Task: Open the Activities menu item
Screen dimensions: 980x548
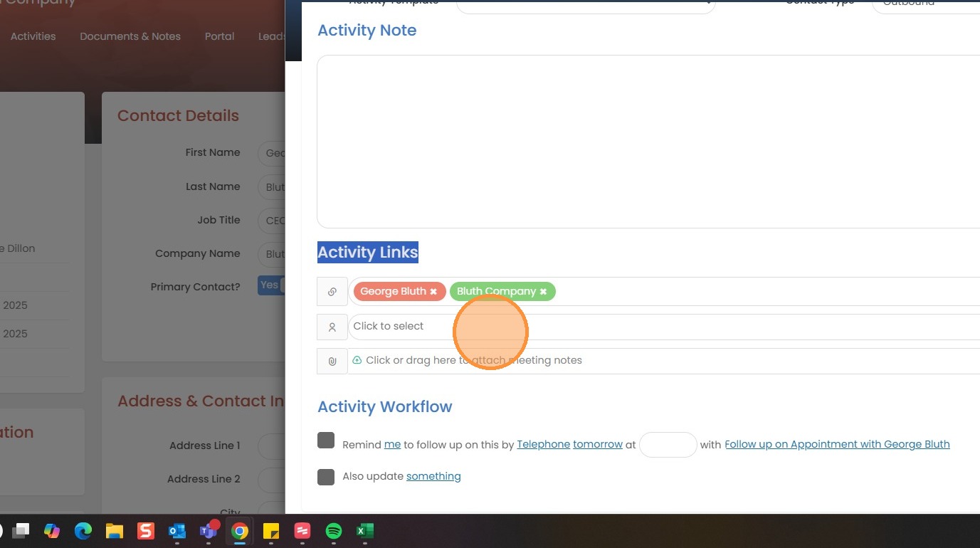Action: coord(33,36)
